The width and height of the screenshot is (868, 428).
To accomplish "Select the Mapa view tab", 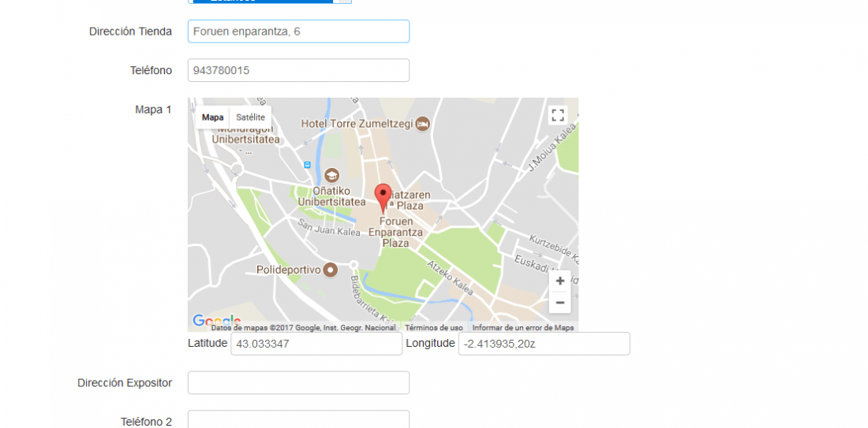I will pos(212,117).
